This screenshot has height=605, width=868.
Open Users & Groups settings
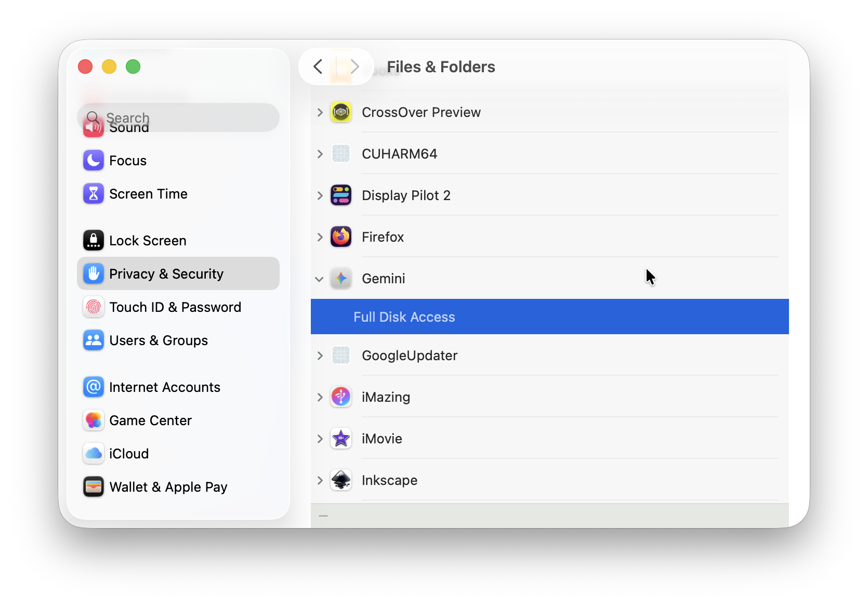(x=158, y=340)
